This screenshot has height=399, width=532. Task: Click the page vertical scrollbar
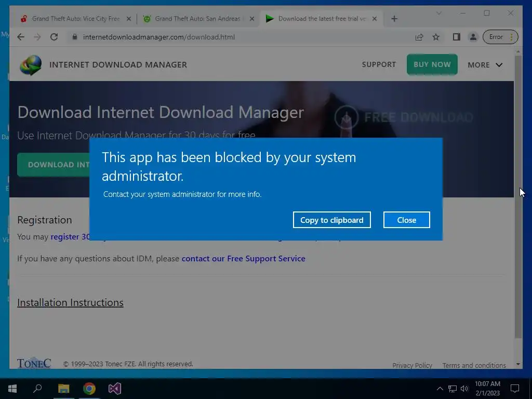[x=518, y=197]
